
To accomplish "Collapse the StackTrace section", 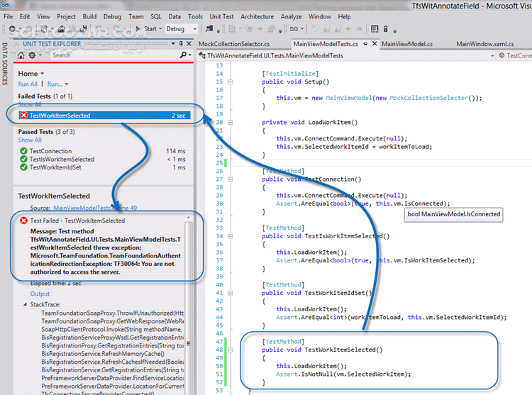I will (25, 304).
